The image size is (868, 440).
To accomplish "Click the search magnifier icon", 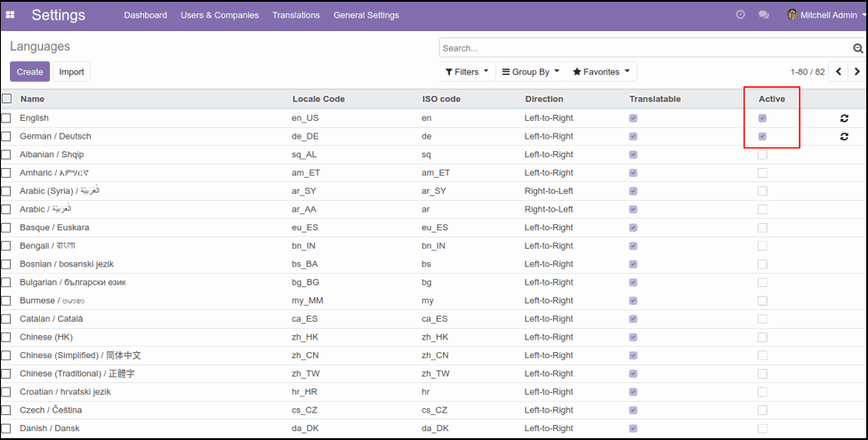I will (858, 49).
